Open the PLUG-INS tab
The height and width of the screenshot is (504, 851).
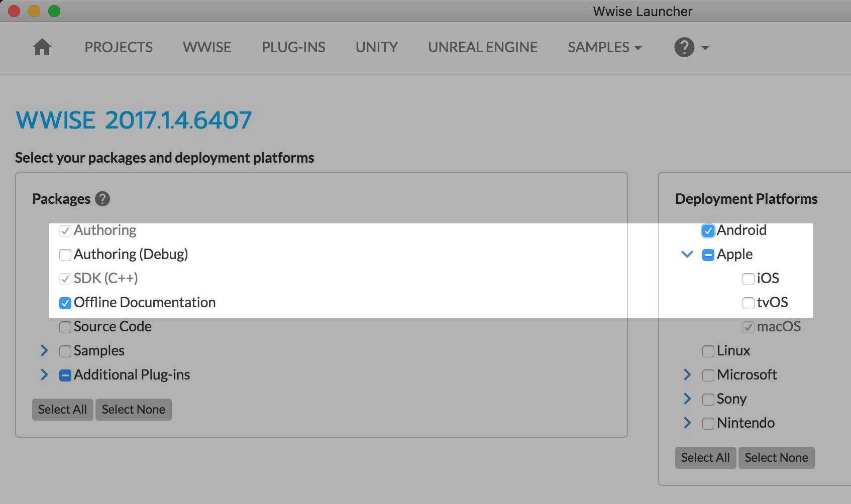[x=293, y=47]
